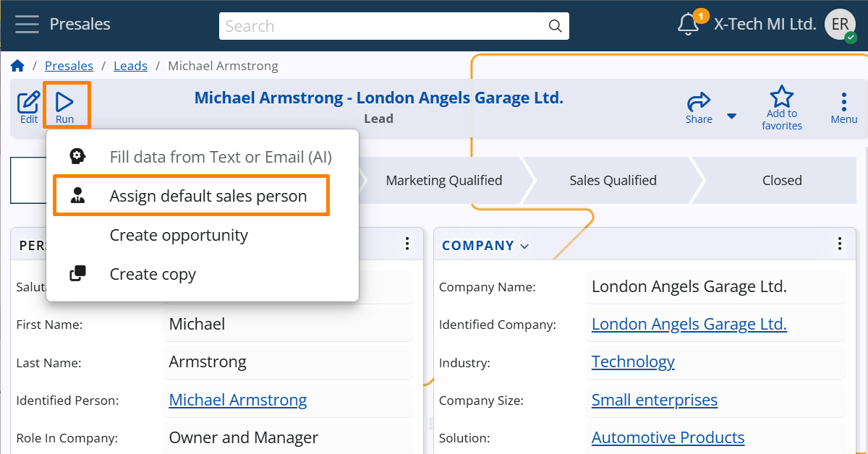This screenshot has height=454, width=868.
Task: Click the Edit icon in the toolbar
Action: 27,105
